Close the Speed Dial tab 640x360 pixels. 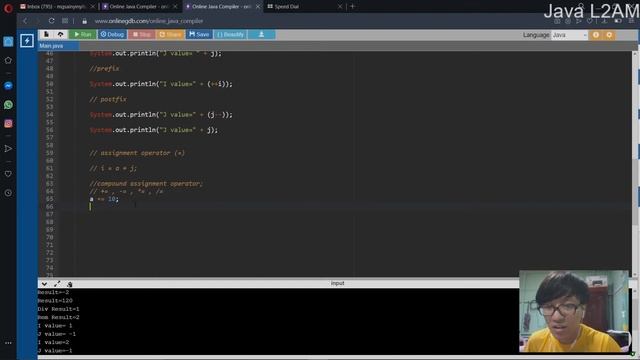(x=340, y=7)
